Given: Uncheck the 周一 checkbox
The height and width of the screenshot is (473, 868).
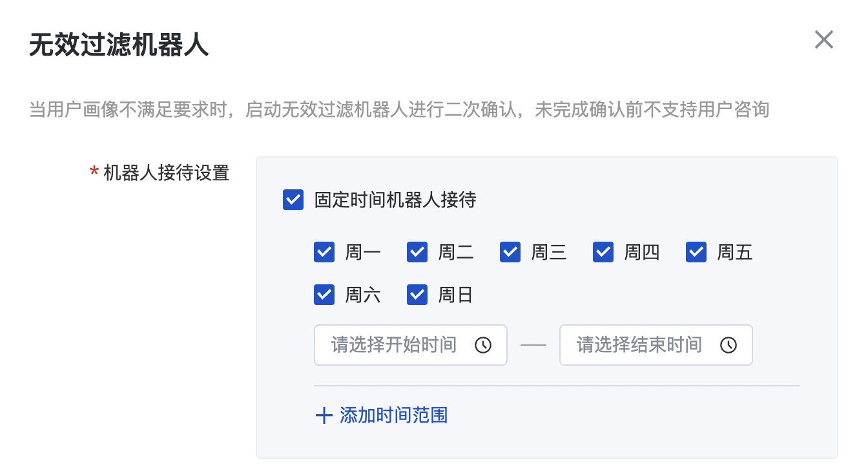Looking at the screenshot, I should 324,252.
